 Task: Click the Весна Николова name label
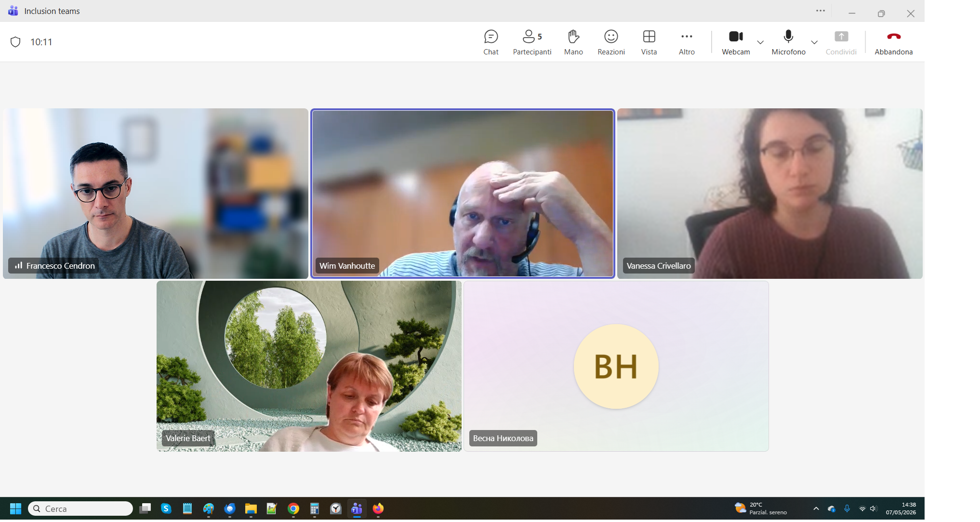(503, 438)
